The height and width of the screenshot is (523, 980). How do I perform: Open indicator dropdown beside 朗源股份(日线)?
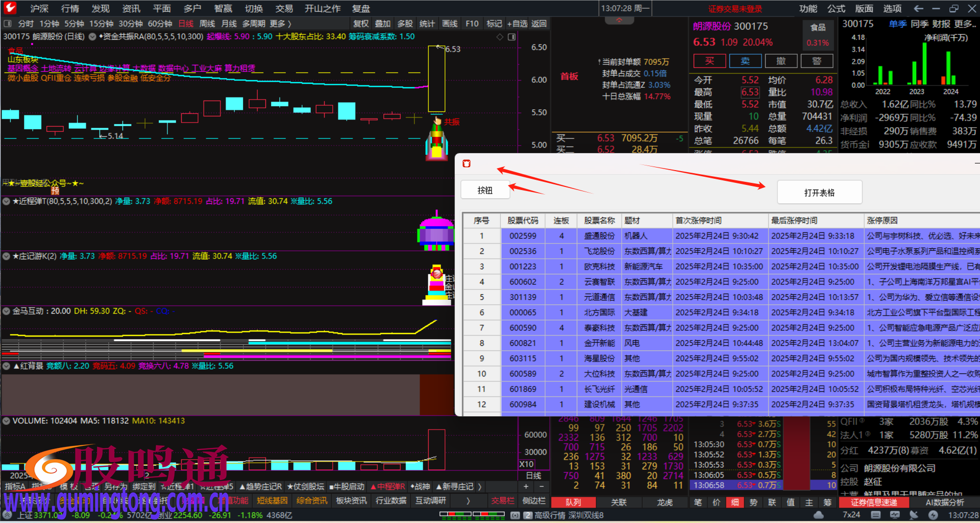[x=92, y=37]
